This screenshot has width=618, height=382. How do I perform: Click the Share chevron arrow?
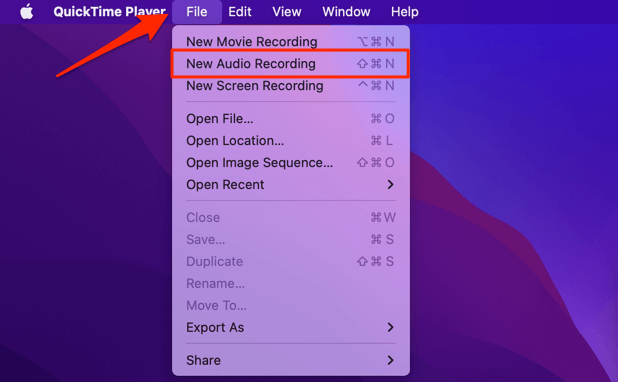tap(390, 360)
